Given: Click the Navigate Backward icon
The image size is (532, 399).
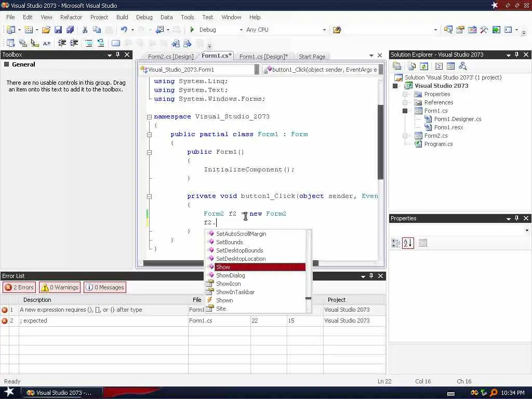Looking at the screenshot, I should (x=160, y=30).
